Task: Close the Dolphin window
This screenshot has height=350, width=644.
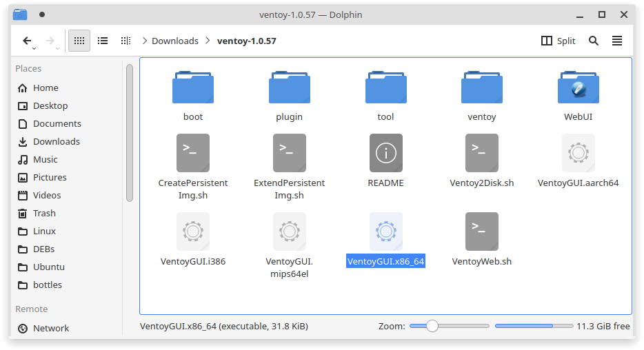Action: pyautogui.click(x=624, y=14)
